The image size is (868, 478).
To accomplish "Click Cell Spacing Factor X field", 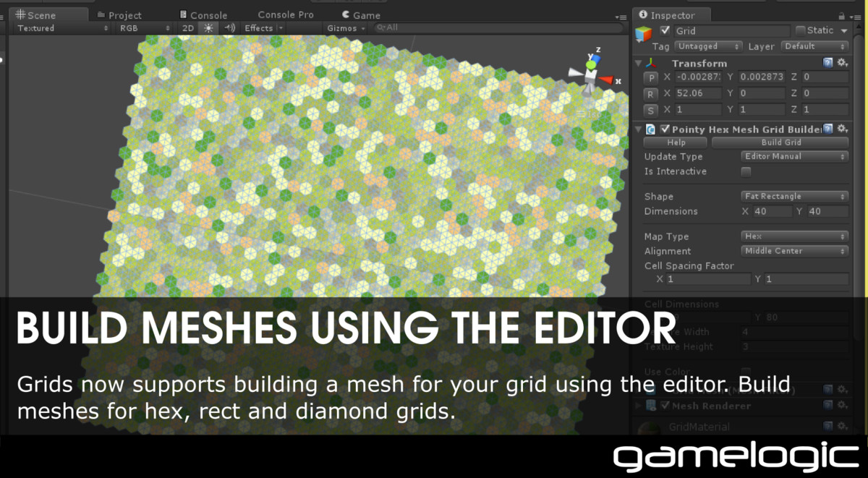I will point(708,279).
